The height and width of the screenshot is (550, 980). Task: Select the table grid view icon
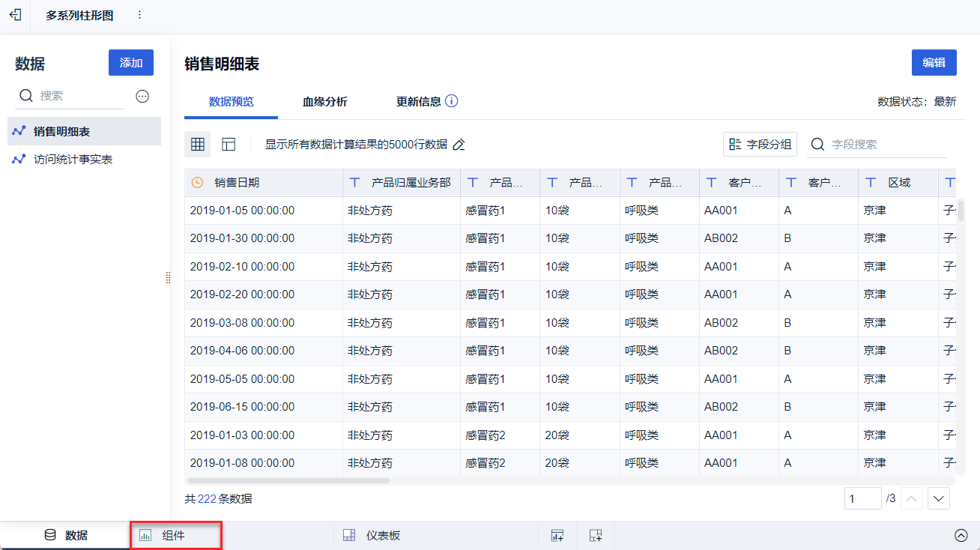tap(198, 145)
